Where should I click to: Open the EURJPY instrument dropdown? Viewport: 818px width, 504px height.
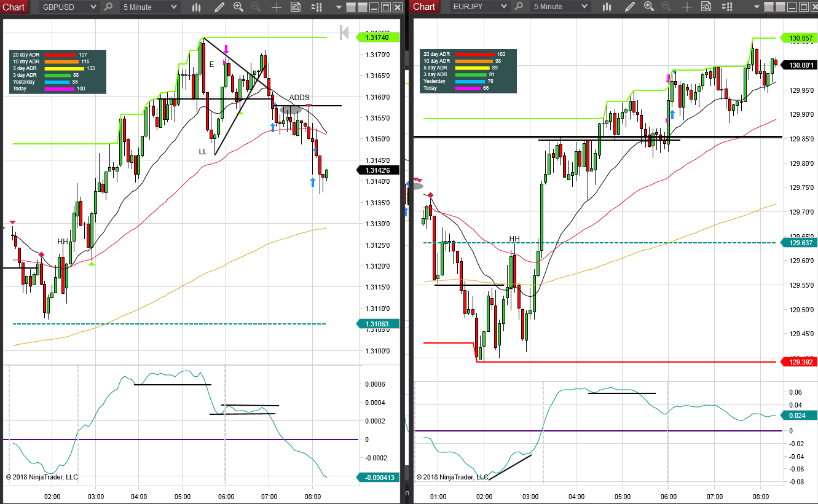point(479,7)
